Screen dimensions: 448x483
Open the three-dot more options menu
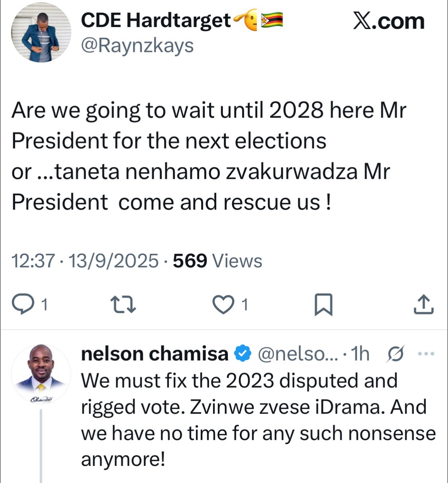tap(427, 353)
